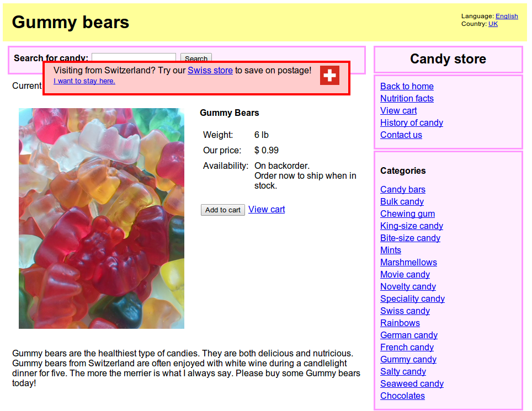Click the Search button

[196, 57]
